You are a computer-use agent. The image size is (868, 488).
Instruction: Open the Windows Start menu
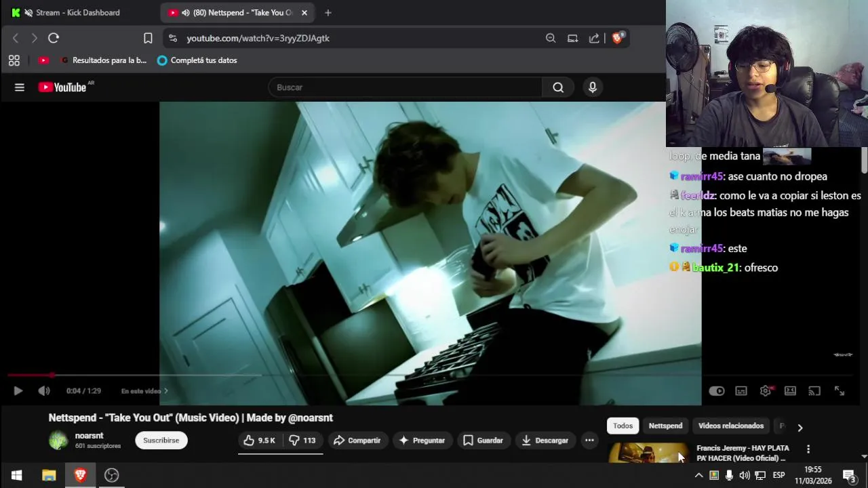pyautogui.click(x=16, y=475)
